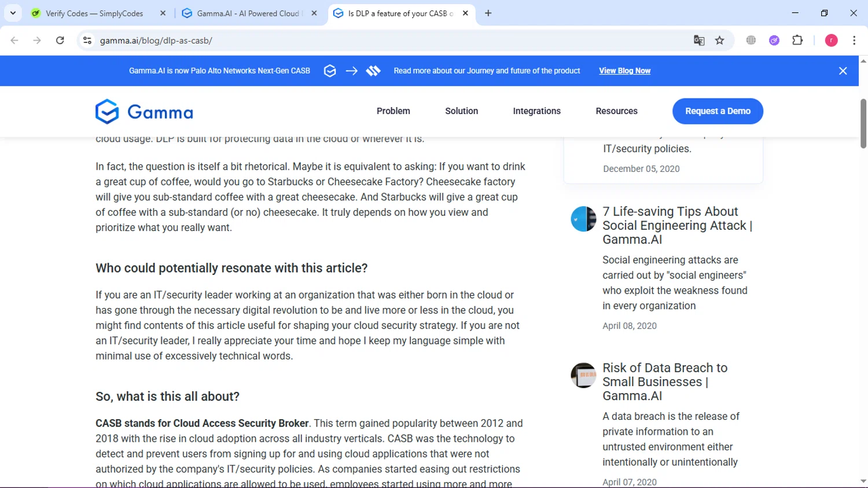Open the Chrome three-dot menu
Screen dimensions: 868x488
[x=854, y=41]
